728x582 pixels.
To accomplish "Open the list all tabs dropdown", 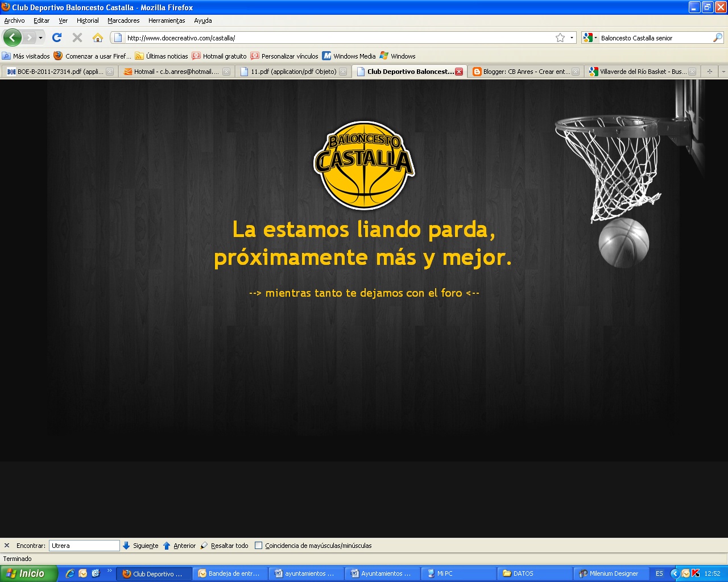I will 723,72.
